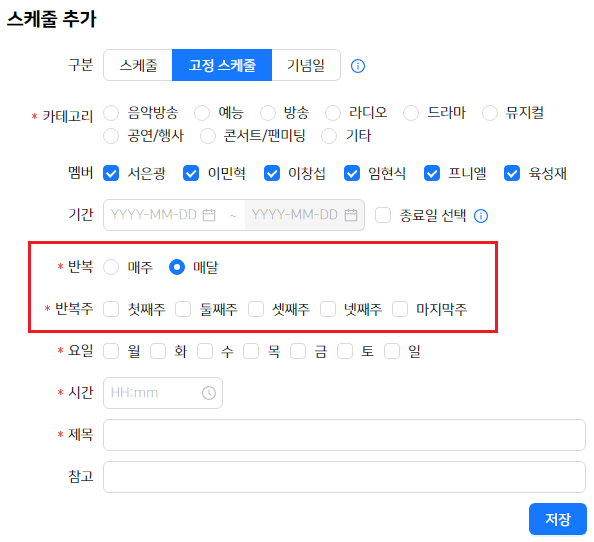Uncheck member 이창섭
Viewport: 594px width, 542px height.
272,173
